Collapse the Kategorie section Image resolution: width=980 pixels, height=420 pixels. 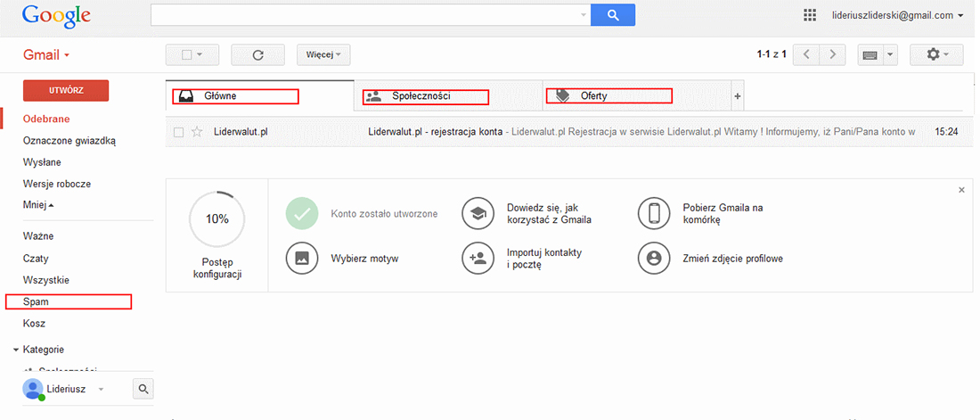pyautogui.click(x=16, y=350)
